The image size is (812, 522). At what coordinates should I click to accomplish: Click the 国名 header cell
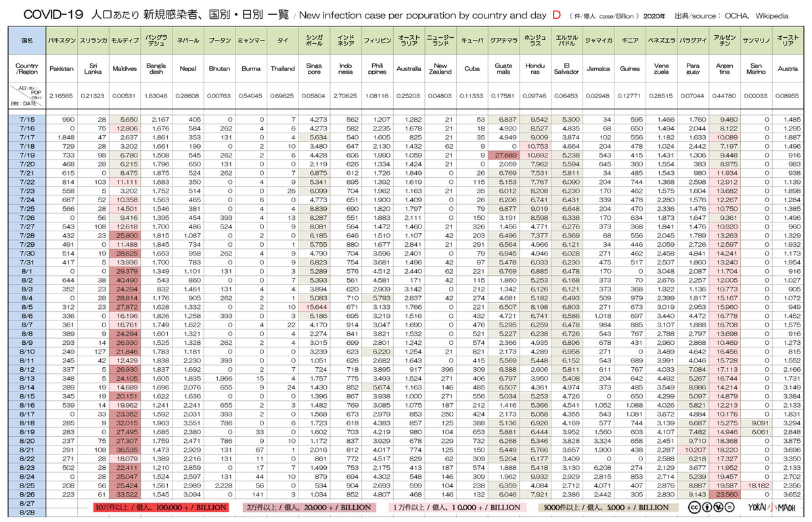[x=26, y=41]
